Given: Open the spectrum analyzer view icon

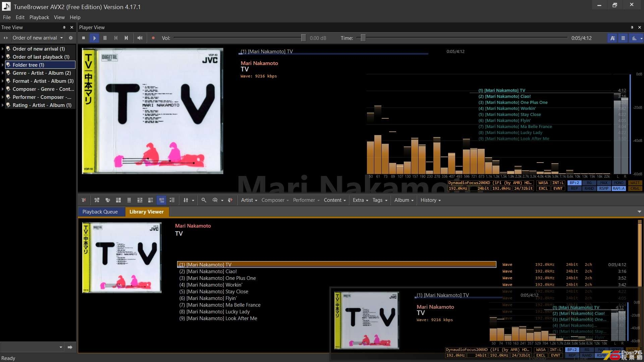Looking at the screenshot, I should (x=634, y=38).
